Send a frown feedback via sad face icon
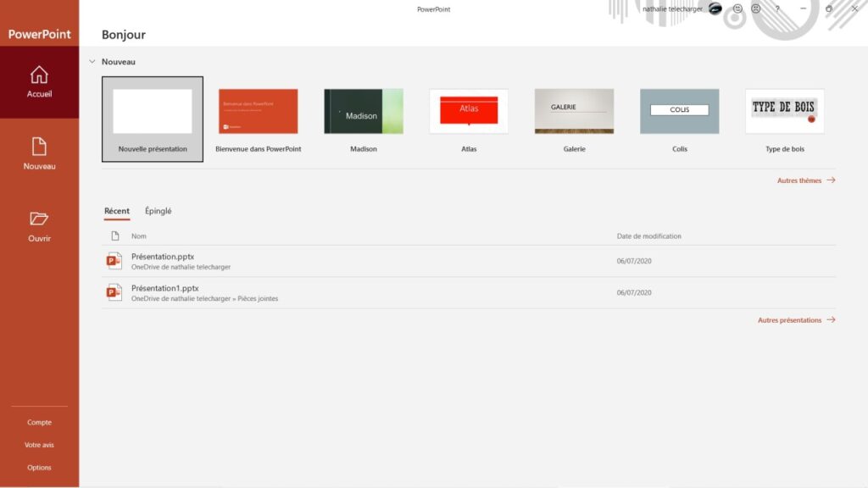868x488 pixels. click(x=755, y=8)
